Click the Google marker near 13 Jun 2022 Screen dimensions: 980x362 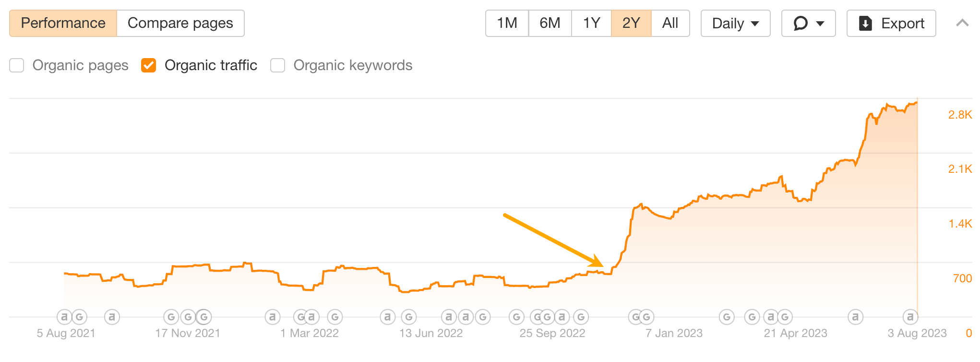(x=408, y=317)
